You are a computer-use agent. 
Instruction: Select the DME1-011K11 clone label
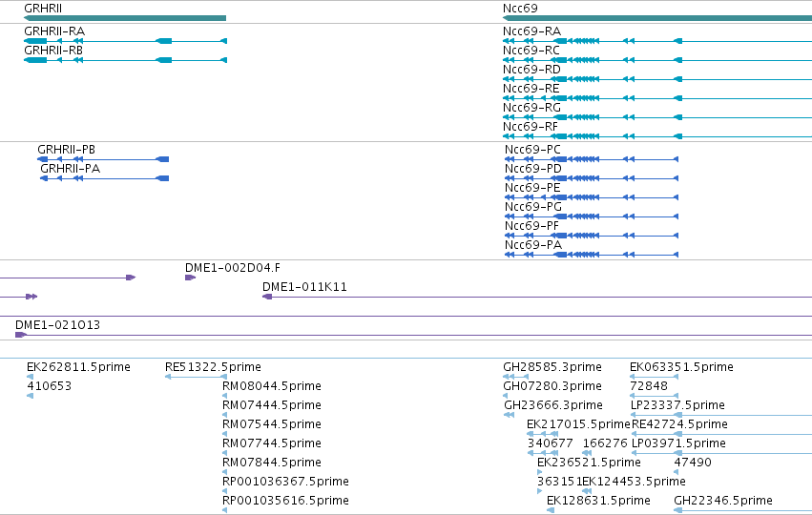304,287
